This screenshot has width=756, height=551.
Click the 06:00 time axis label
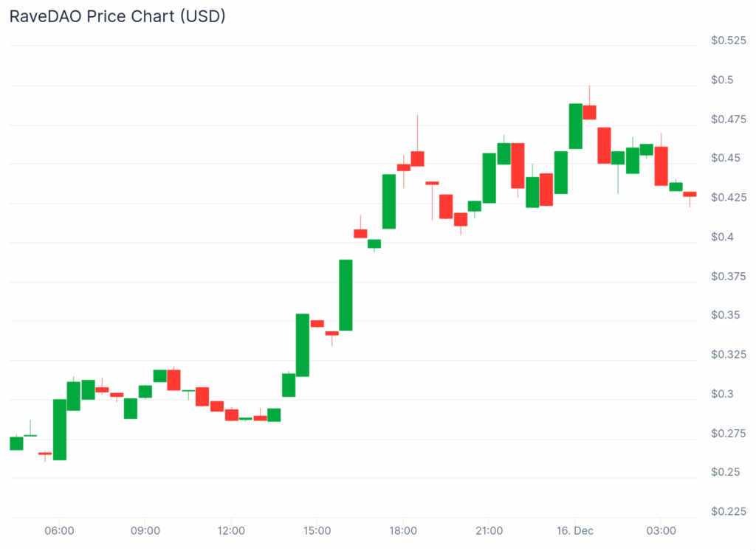(x=59, y=531)
